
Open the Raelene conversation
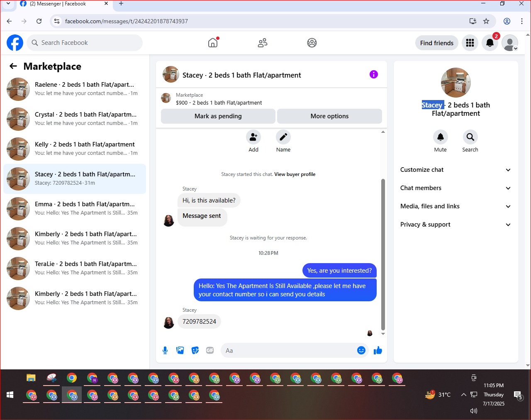tap(75, 89)
